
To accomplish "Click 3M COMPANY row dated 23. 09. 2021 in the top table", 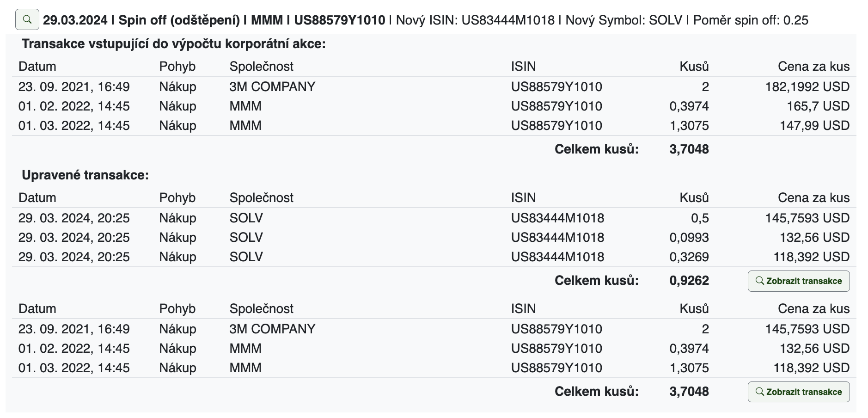I will tap(272, 87).
